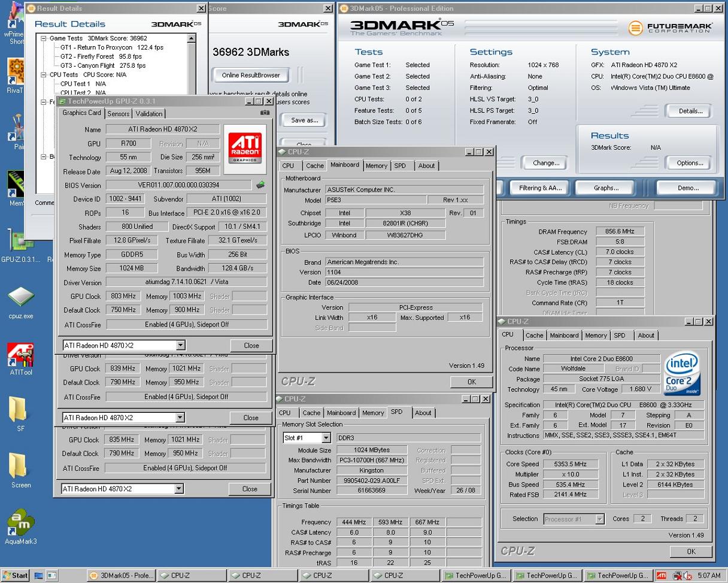This screenshot has height=583, width=728.
Task: Open the About tab in CPU-Z Mainboard window
Action: [x=426, y=166]
